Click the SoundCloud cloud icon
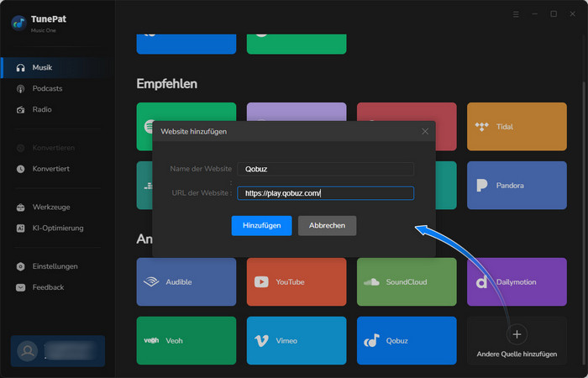This screenshot has height=378, width=588. [371, 282]
